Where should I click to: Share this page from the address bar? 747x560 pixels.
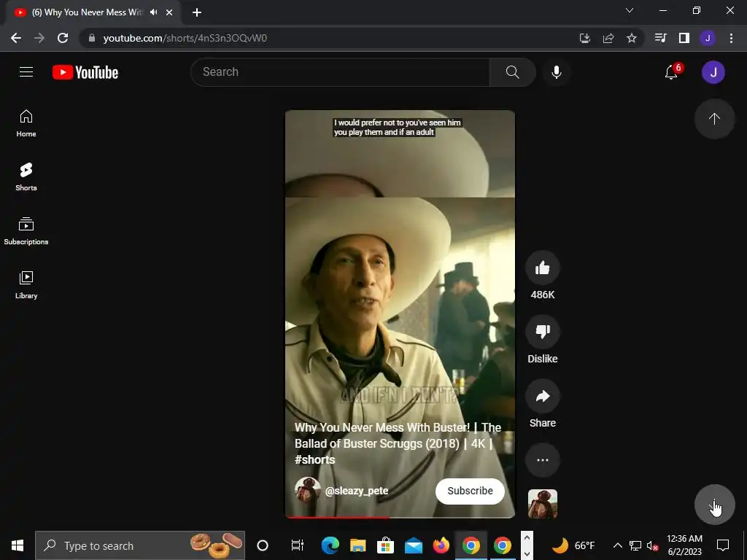(608, 38)
